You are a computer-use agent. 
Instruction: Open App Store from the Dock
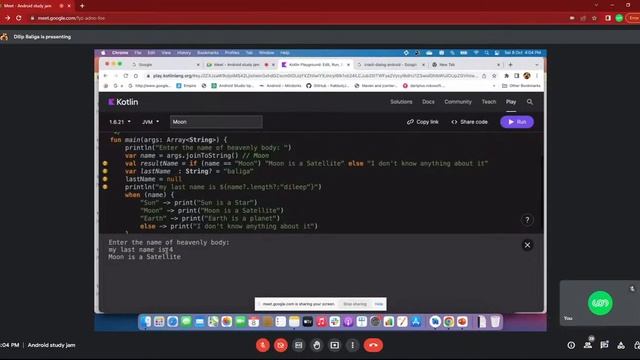416,322
